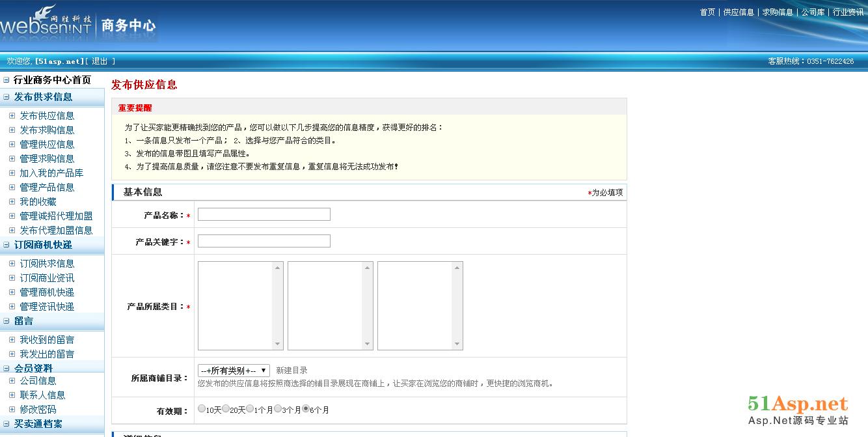868x437 pixels.
Task: Collapse the 订阅商机快递 sidebar section
Action: pos(7,245)
